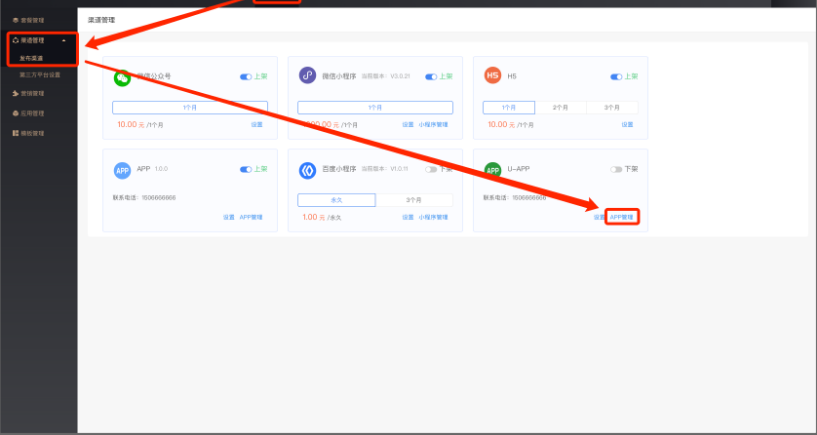Toggle off the APP 1.0.0 上架 switch
817x435 pixels.
(245, 169)
